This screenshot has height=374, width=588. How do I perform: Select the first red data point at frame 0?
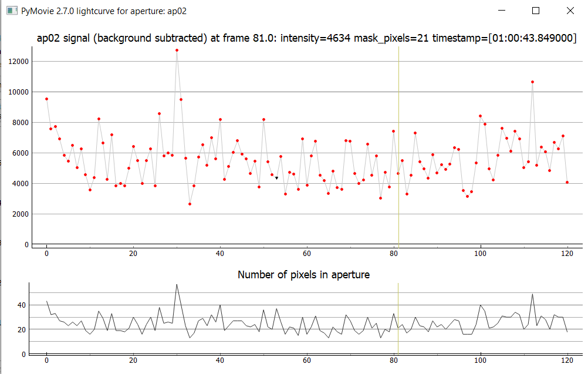pos(46,99)
